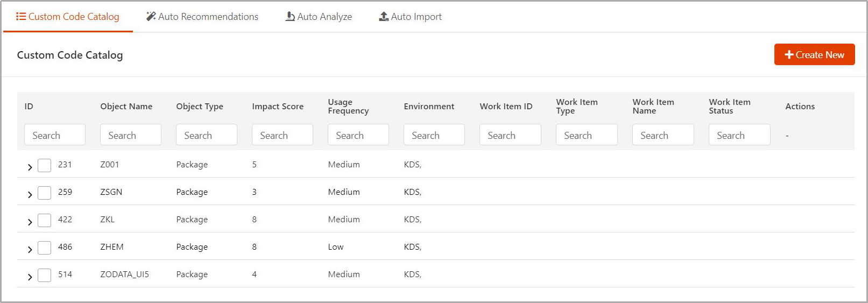868x303 pixels.
Task: Click the Work Item Type column header
Action: click(577, 107)
